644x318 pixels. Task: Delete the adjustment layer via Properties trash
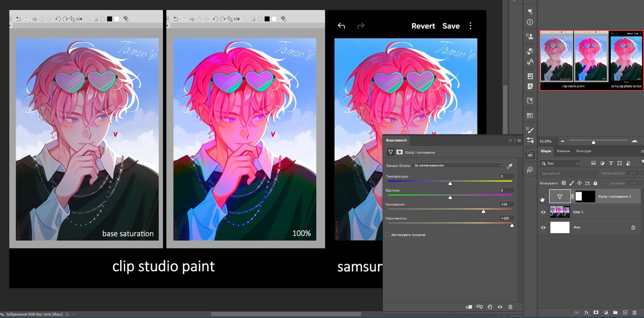coord(510,307)
